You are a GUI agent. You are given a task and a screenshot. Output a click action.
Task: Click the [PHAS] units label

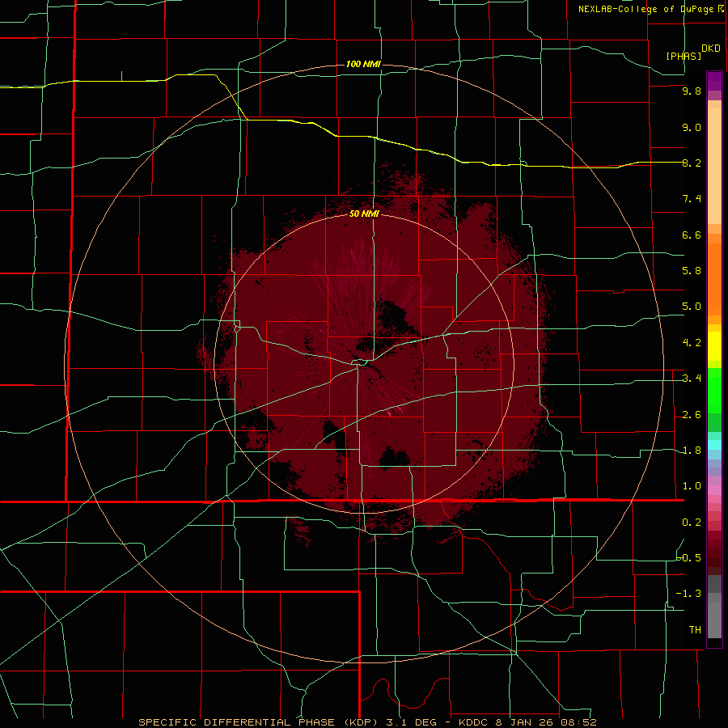click(x=684, y=56)
